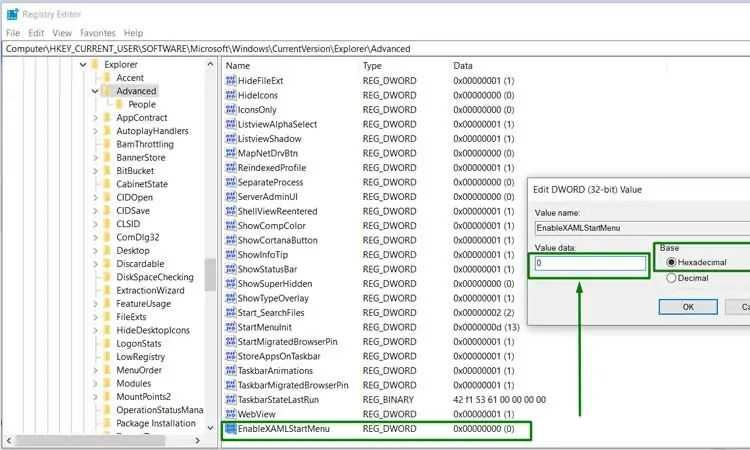Screen dimensions: 750x450
Task: Click the TaskbarStateLastRun binary value icon
Action: (x=231, y=399)
